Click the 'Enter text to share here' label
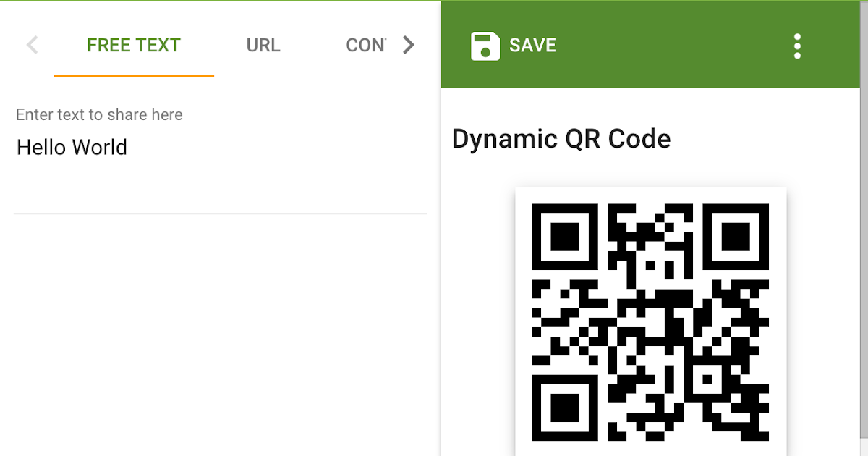The height and width of the screenshot is (456, 868). click(x=99, y=114)
